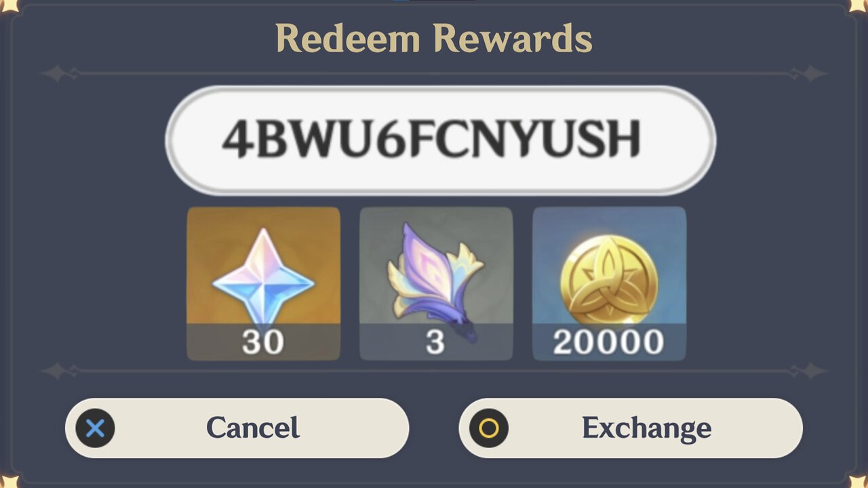Select the Primogem star crystal icon
The image size is (868, 488).
coord(263,278)
